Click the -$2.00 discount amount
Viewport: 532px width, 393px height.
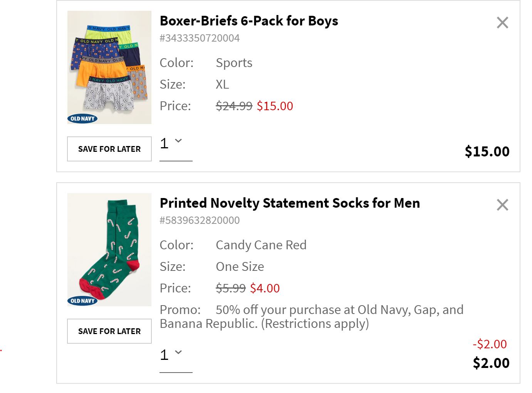[490, 344]
